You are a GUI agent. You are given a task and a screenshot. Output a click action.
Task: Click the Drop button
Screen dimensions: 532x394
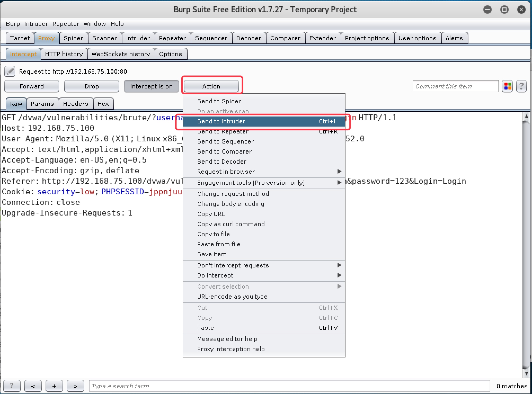coord(92,87)
